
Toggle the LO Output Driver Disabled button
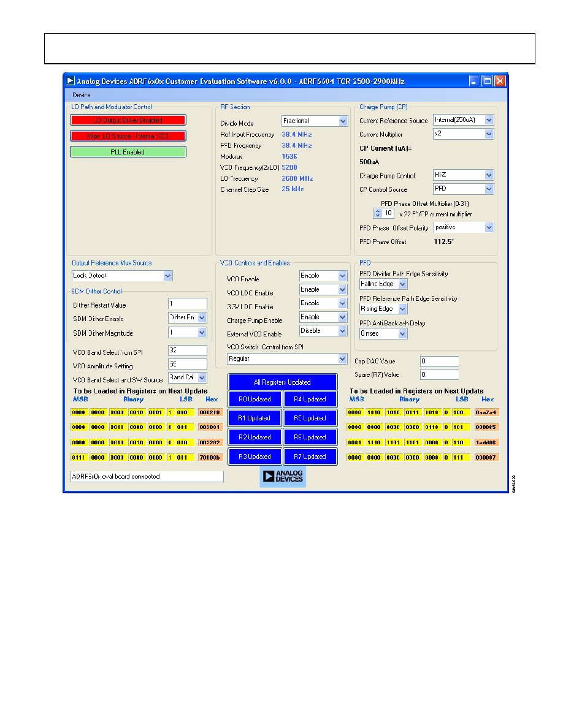click(x=128, y=120)
